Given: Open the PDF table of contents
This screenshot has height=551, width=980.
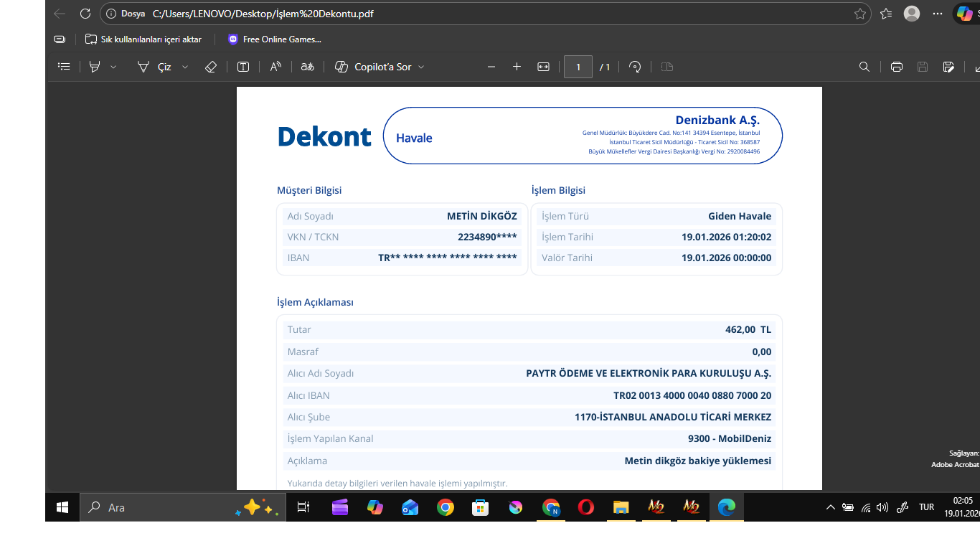Looking at the screenshot, I should 64,67.
